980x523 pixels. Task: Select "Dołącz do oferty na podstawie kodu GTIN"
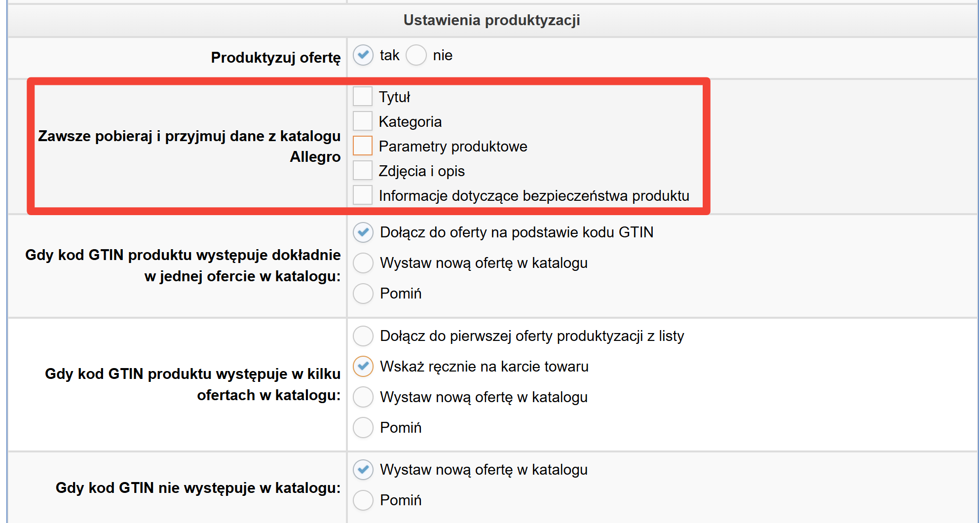(363, 232)
